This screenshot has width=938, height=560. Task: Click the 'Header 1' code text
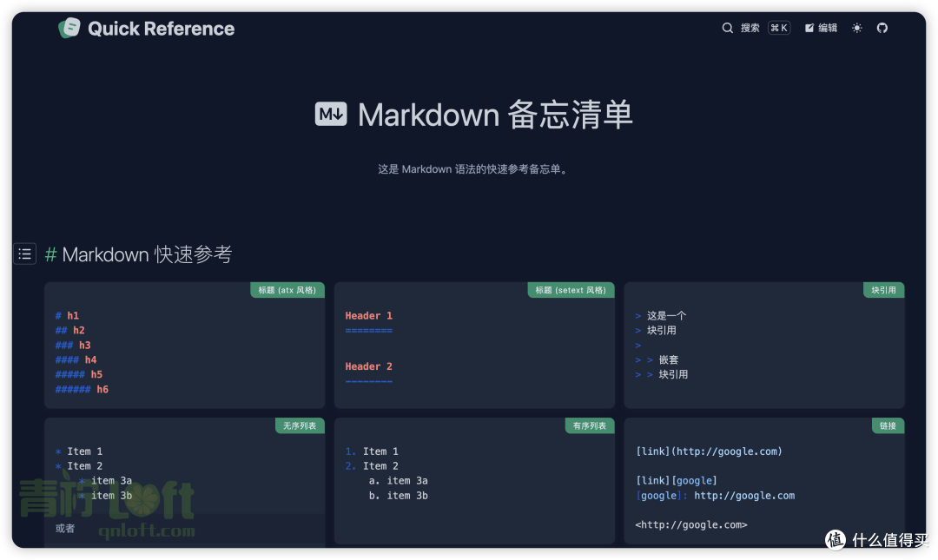368,316
